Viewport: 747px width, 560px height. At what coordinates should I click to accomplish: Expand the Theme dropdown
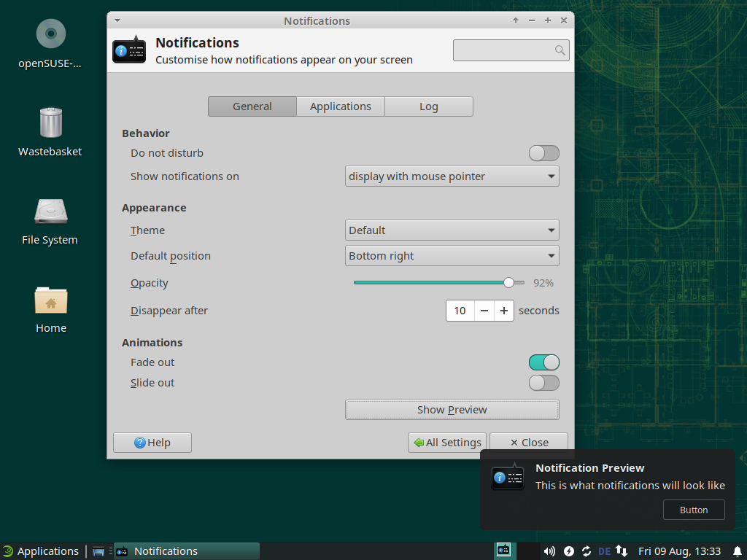coord(452,230)
